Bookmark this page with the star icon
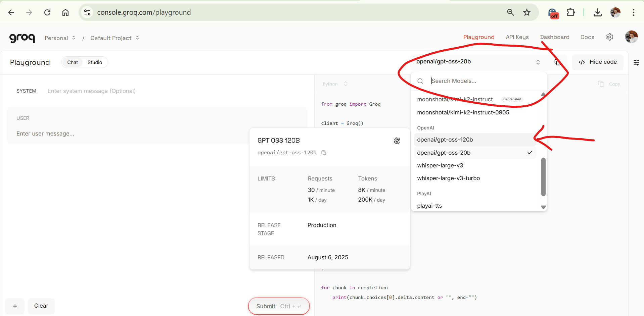This screenshot has height=316, width=644. tap(526, 12)
